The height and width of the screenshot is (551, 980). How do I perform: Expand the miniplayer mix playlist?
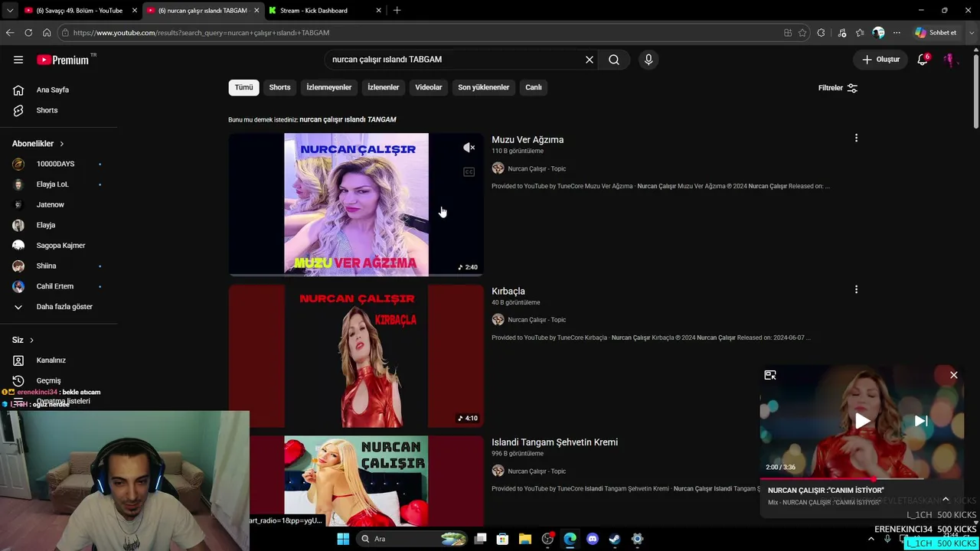pyautogui.click(x=946, y=499)
